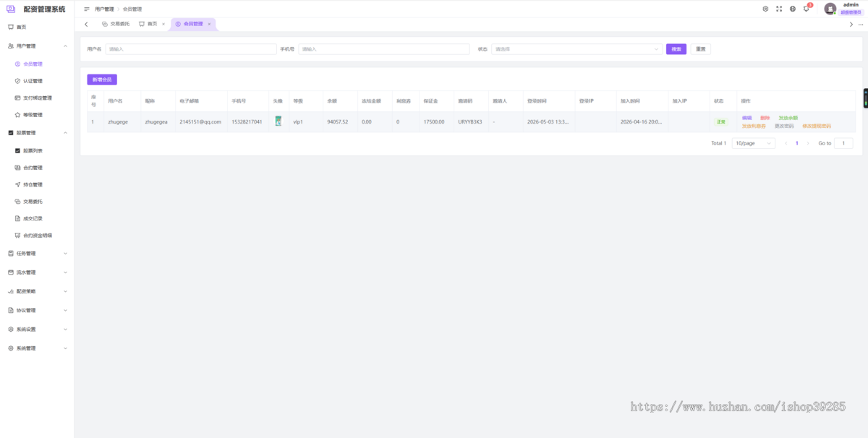
Task: Click the purple 搜索 button
Action: pyautogui.click(x=676, y=49)
